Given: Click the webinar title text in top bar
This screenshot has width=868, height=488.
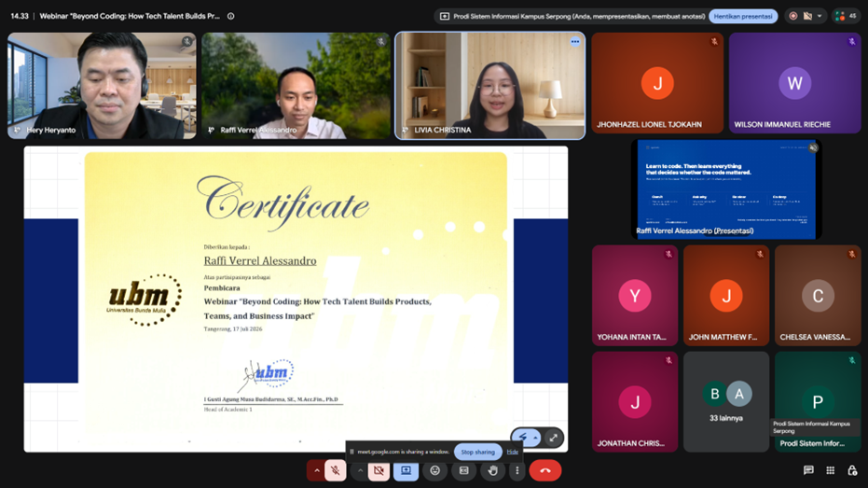Looking at the screenshot, I should point(130,16).
